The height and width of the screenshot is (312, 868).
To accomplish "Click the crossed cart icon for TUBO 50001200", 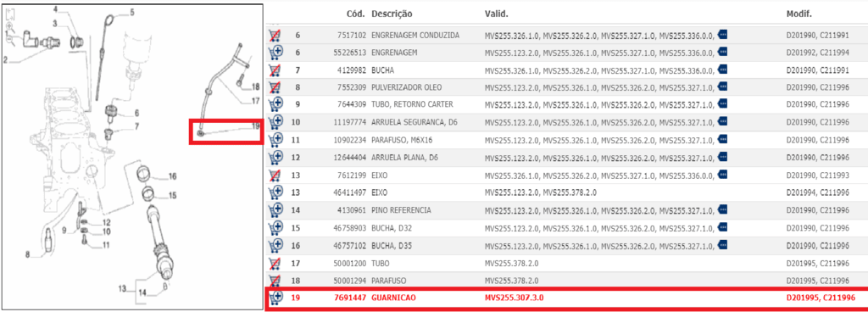I will [x=275, y=264].
